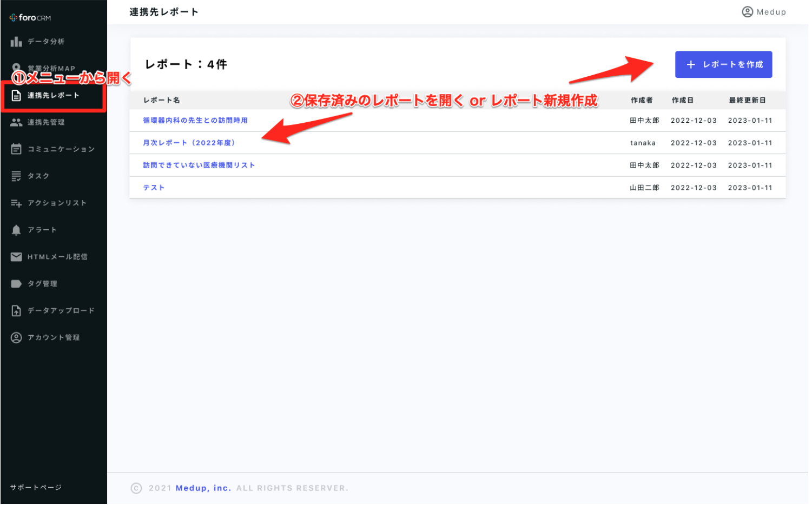This screenshot has height=505, width=812.
Task: Click the calendar icon for コミュニケーション
Action: click(16, 149)
